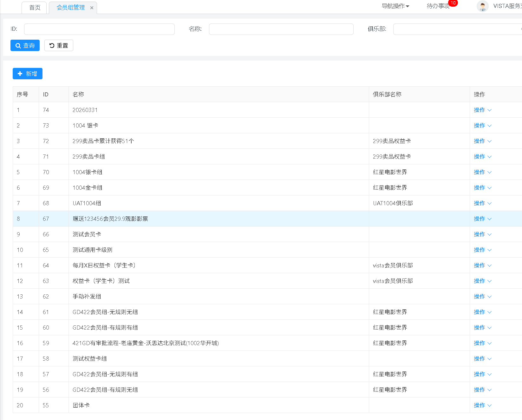Click the name cell 20260331
522x420 pixels.
tap(219, 110)
